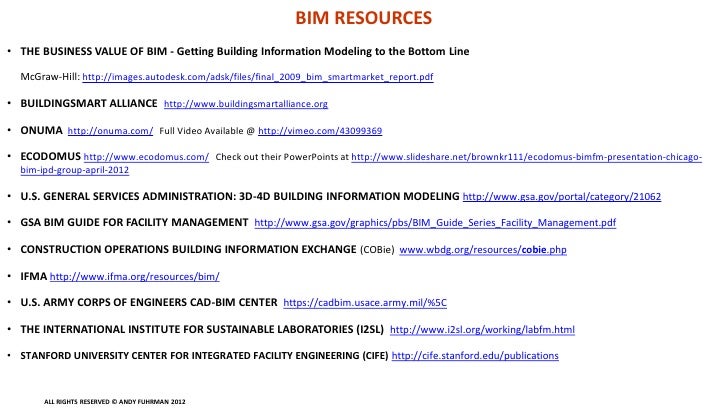The width and height of the screenshot is (728, 410).
Task: Select Check out their PowerPoints at text
Action: pos(282,157)
